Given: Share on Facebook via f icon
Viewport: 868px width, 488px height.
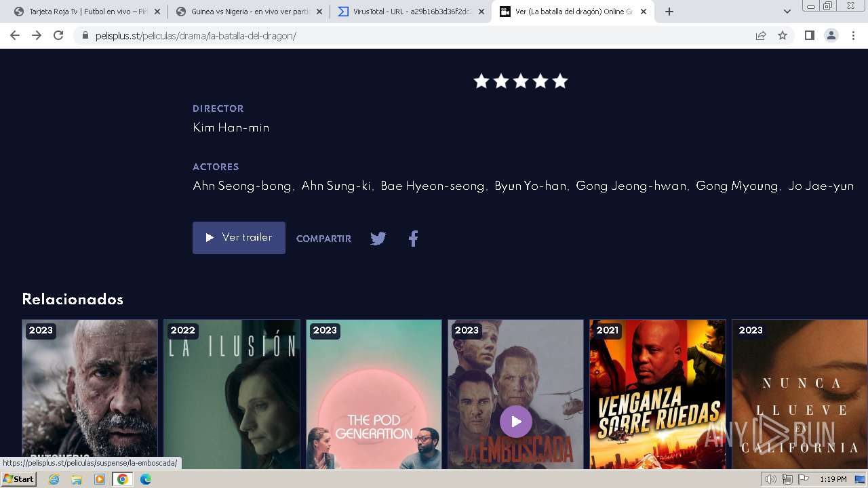Looking at the screenshot, I should coord(413,239).
